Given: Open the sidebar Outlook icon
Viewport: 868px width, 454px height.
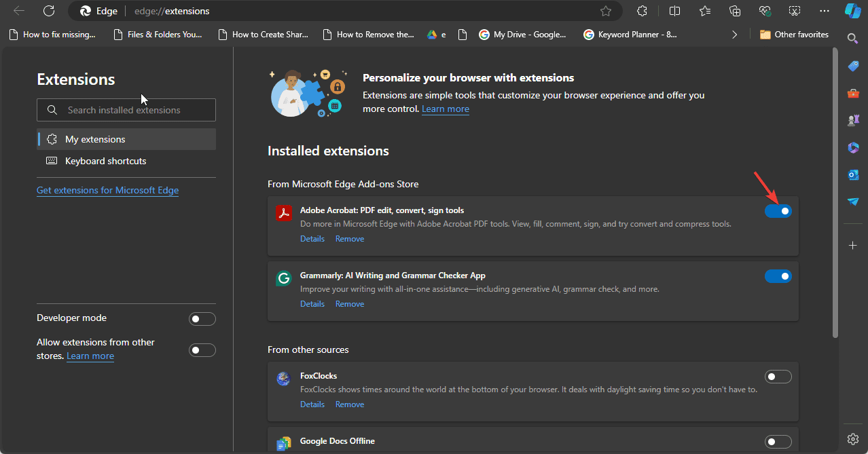Looking at the screenshot, I should (853, 174).
